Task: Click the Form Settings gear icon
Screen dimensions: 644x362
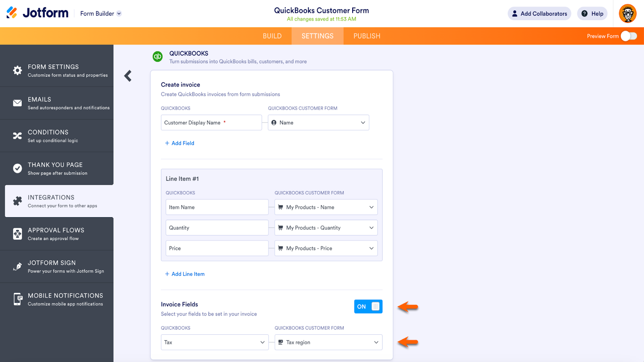Action: pos(17,70)
